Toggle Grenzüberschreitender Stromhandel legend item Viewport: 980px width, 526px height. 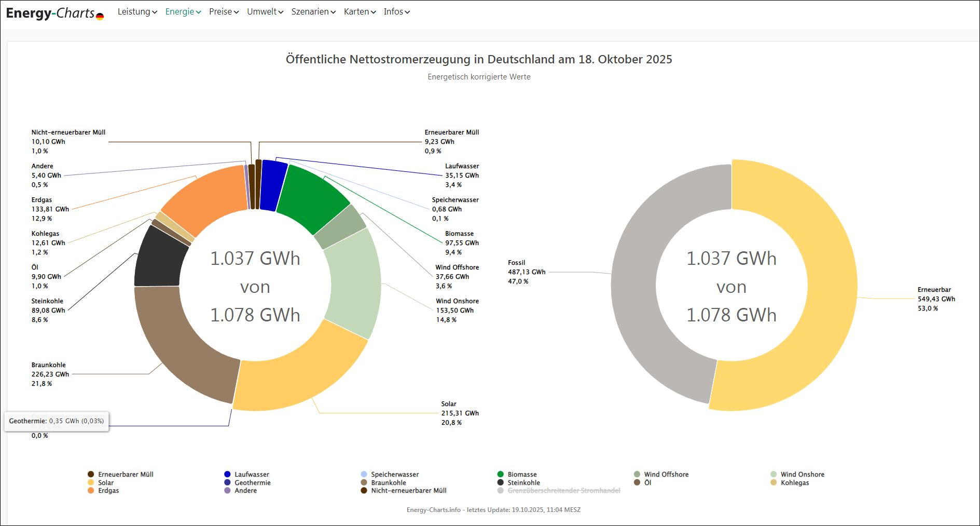pos(563,490)
